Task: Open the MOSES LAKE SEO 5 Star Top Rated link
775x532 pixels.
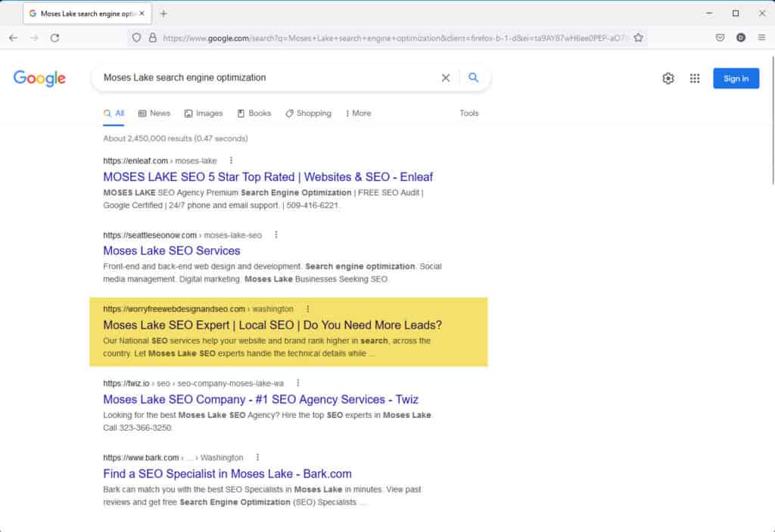Action: click(268, 177)
